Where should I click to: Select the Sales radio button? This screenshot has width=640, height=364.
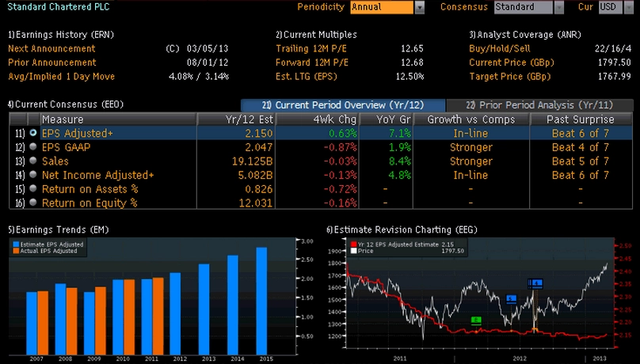coord(33,161)
